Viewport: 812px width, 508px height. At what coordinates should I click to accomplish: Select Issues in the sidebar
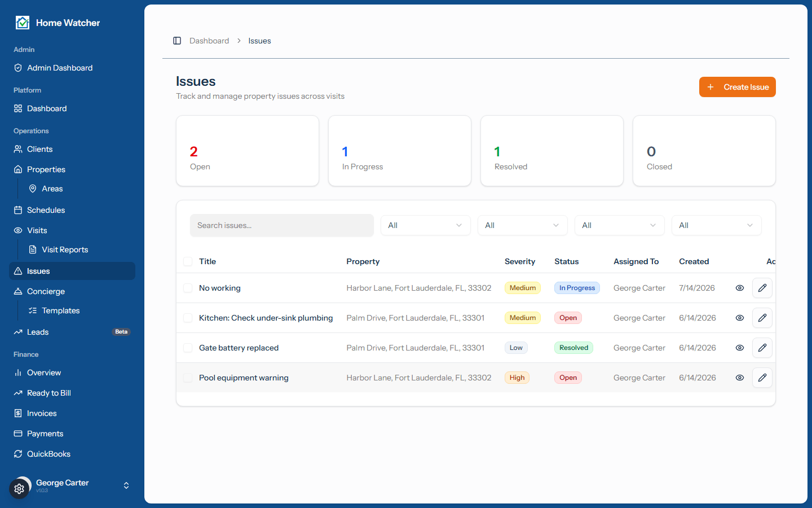click(72, 271)
